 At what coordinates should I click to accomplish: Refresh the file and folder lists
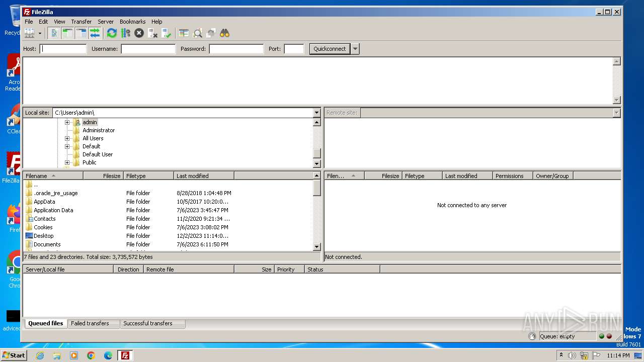(112, 33)
